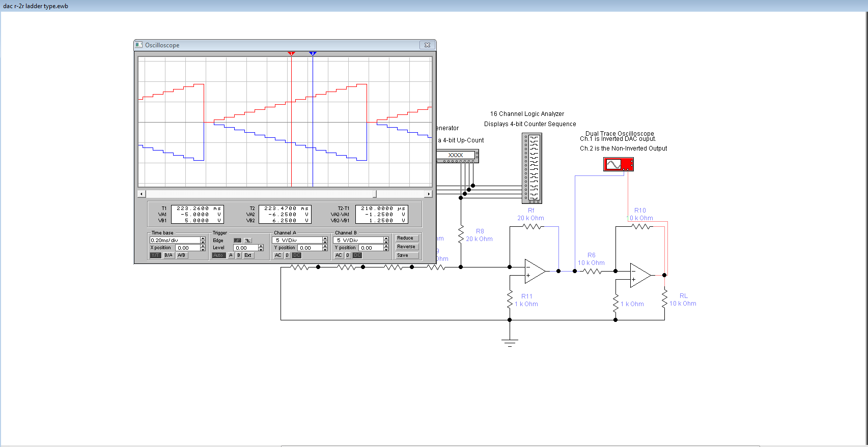
Task: Click the blue cursor 2 marker
Action: coord(313,53)
